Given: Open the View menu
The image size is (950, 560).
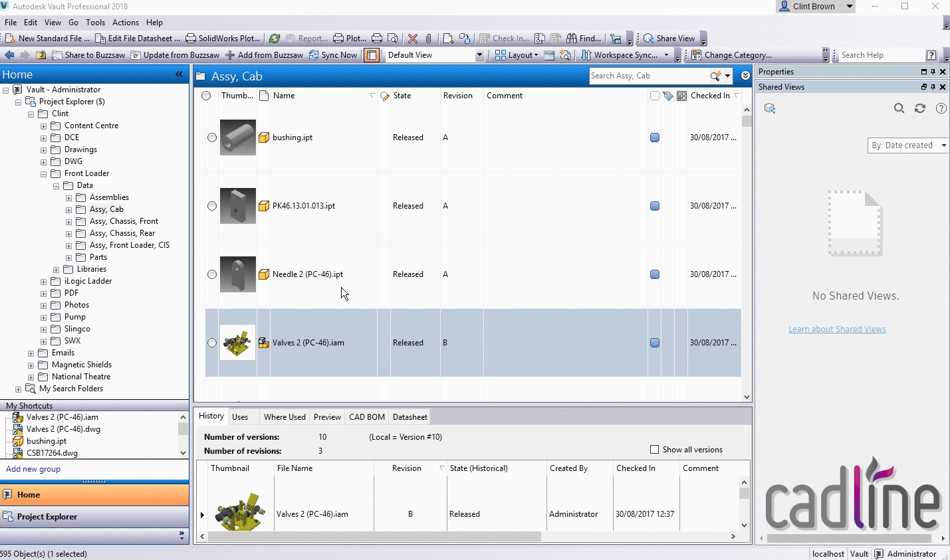Looking at the screenshot, I should tap(53, 23).
